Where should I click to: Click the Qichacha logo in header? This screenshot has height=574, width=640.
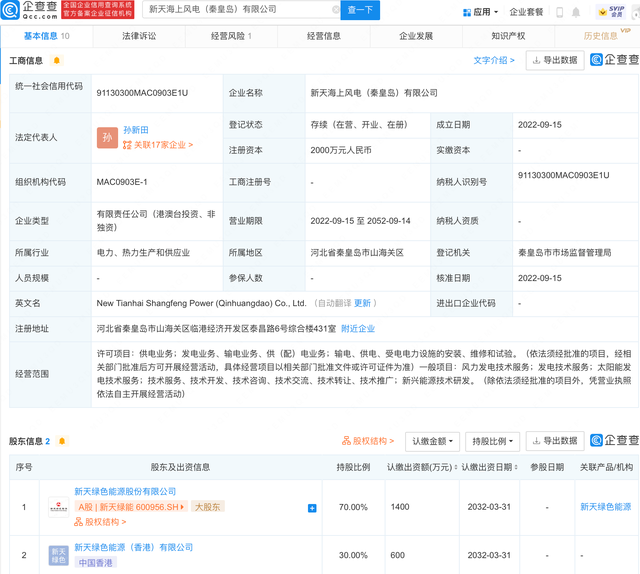[x=28, y=10]
